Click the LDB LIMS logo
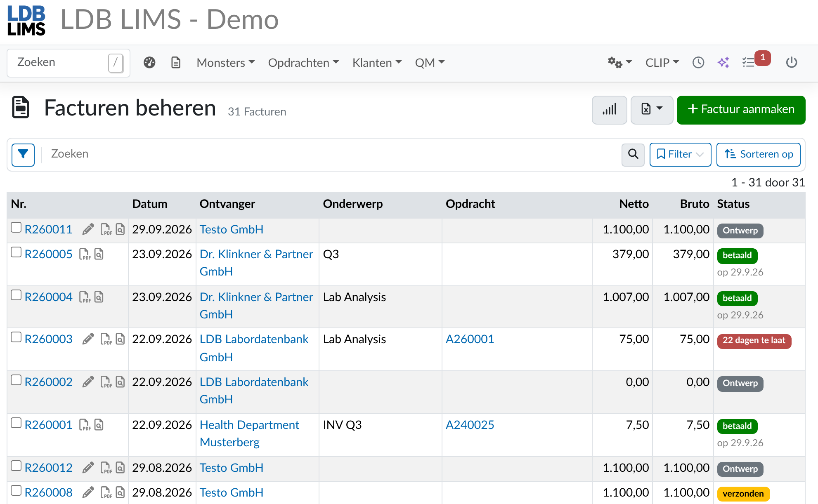This screenshot has height=504, width=818. coord(26,21)
